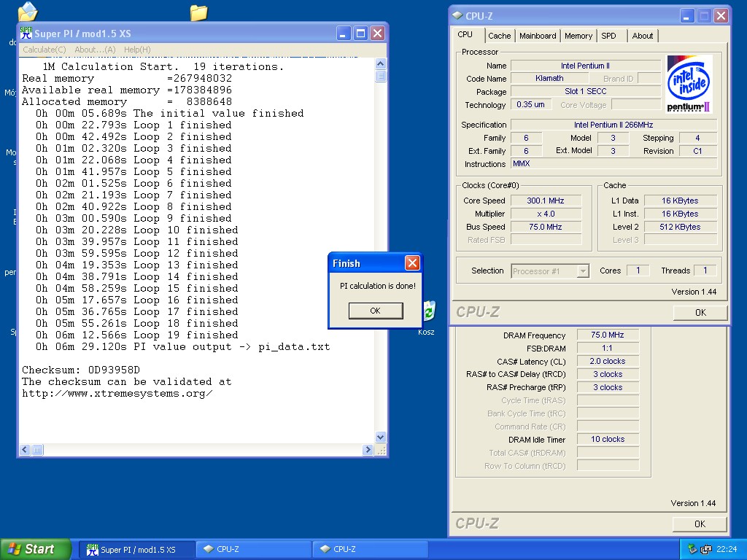Switch to the SPD tab
747x560 pixels.
(x=609, y=36)
